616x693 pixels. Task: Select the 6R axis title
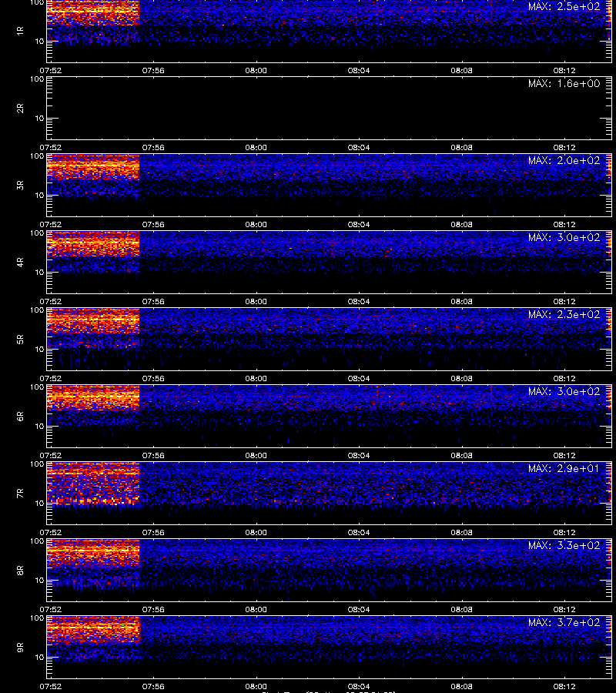(x=20, y=417)
